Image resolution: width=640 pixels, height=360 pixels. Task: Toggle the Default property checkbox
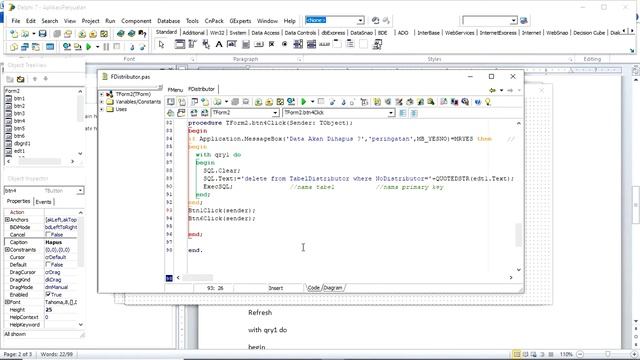click(x=48, y=264)
